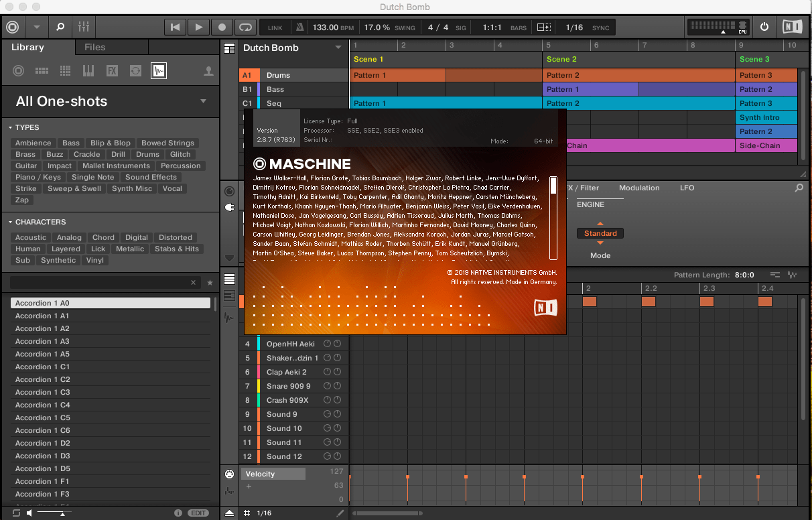Arm recording with the Record button

click(222, 27)
